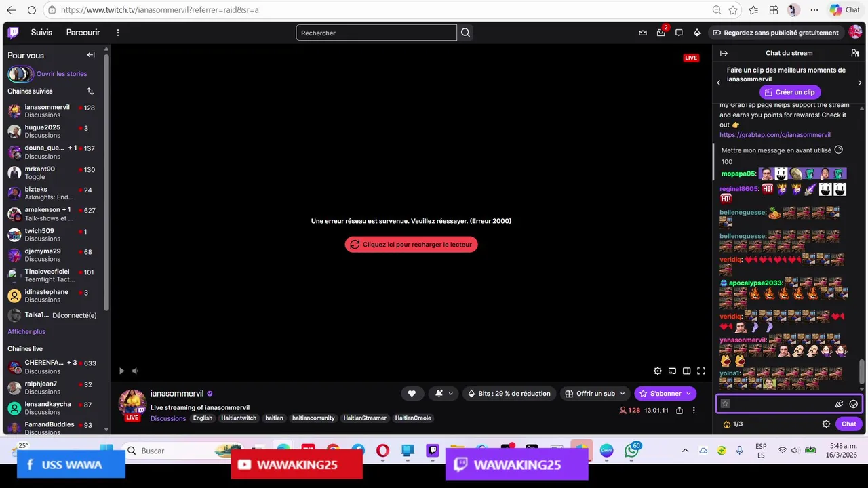Open Prime loot crown icon
This screenshot has height=488, width=868.
click(x=643, y=33)
